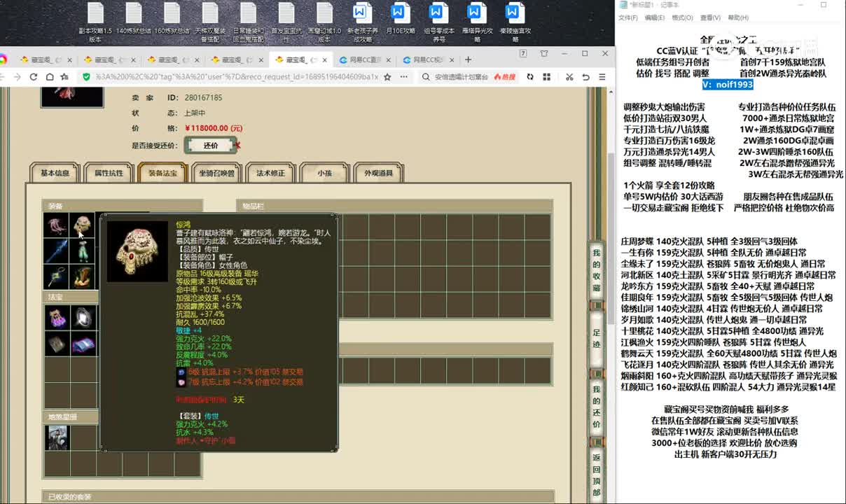Switch to the first 网易CC直播 browser tab
This screenshot has height=504, width=846.
tap(363, 60)
